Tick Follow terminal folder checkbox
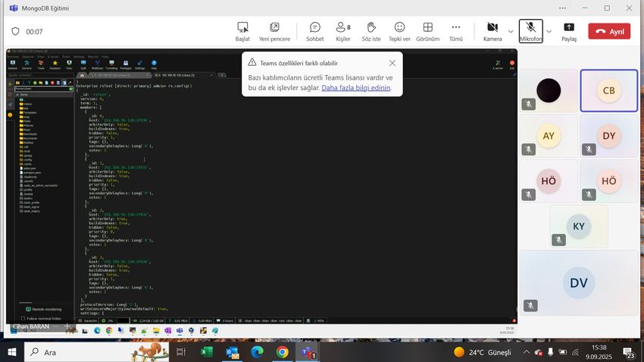This screenshot has height=362, width=644. 23,318
